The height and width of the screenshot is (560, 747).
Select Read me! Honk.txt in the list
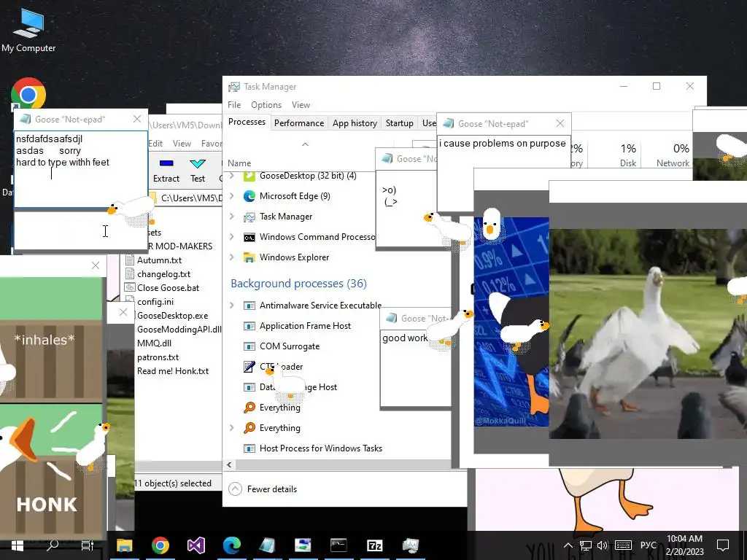tap(172, 370)
